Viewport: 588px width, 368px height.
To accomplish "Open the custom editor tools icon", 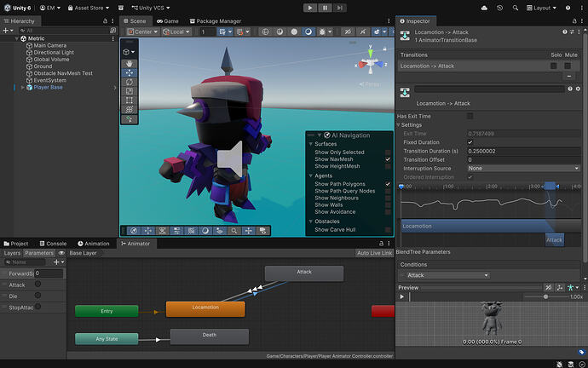I will click(x=130, y=119).
